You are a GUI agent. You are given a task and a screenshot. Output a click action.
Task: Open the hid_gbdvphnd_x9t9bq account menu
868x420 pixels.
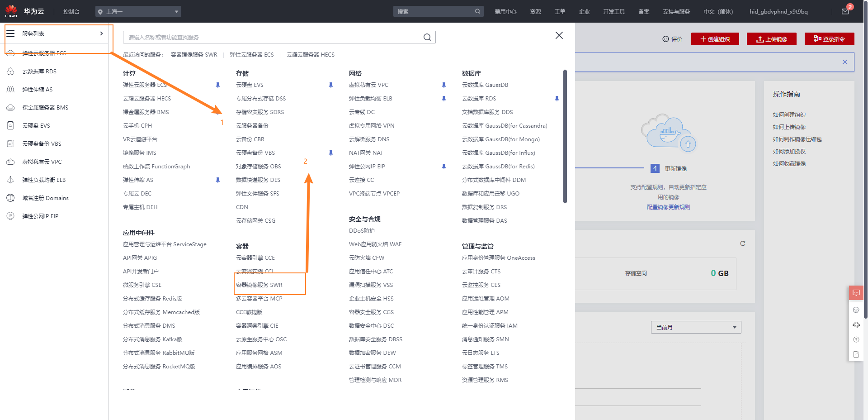click(x=778, y=12)
